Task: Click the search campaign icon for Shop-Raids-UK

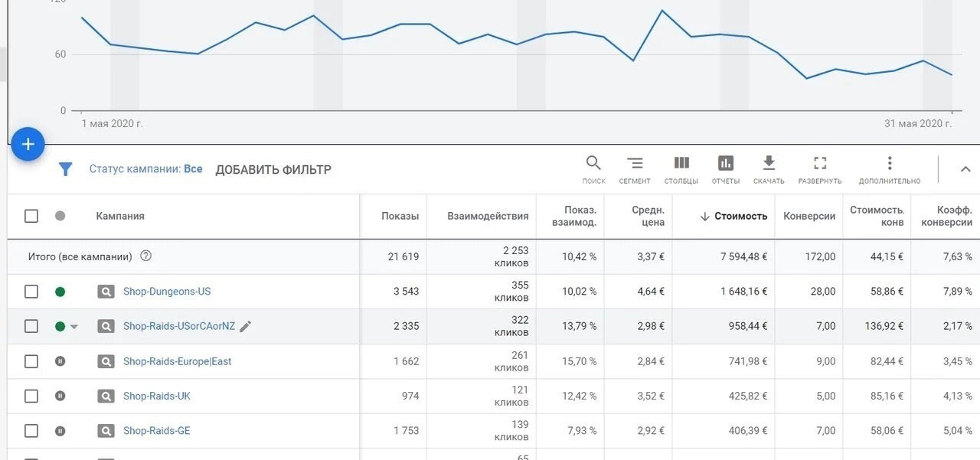Action: [106, 396]
